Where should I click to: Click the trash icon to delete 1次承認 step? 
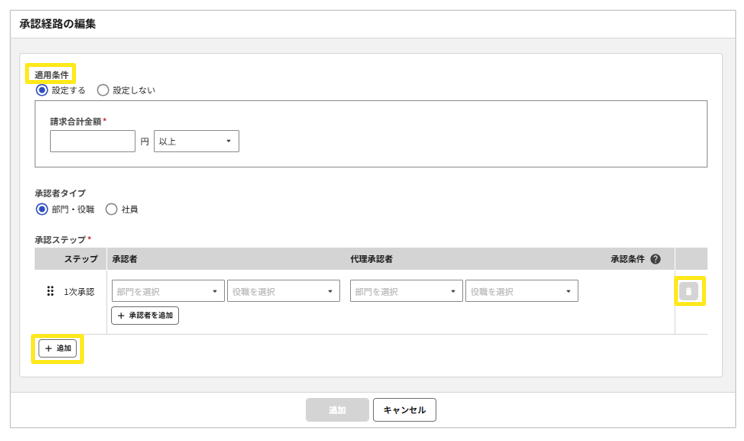(688, 291)
